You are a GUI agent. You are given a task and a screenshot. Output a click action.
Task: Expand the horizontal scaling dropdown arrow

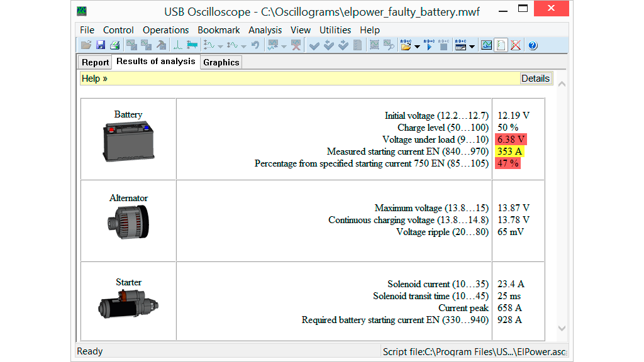tap(243, 47)
